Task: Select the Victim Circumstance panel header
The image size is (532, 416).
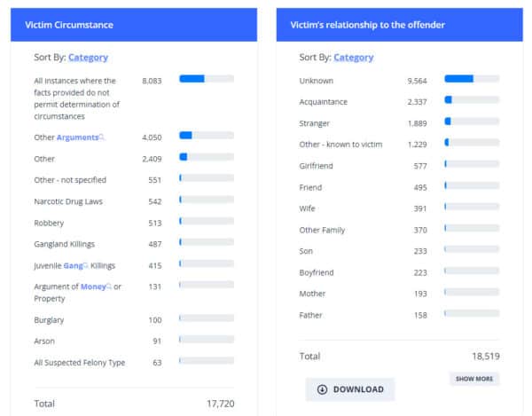Action: pos(134,25)
